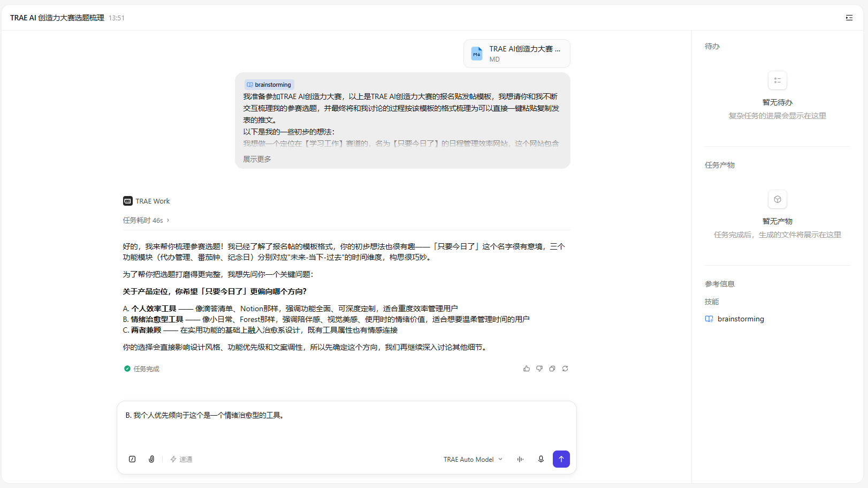Image resolution: width=868 pixels, height=488 pixels.
Task: Click the TRAE Work logo icon
Action: pyautogui.click(x=128, y=201)
